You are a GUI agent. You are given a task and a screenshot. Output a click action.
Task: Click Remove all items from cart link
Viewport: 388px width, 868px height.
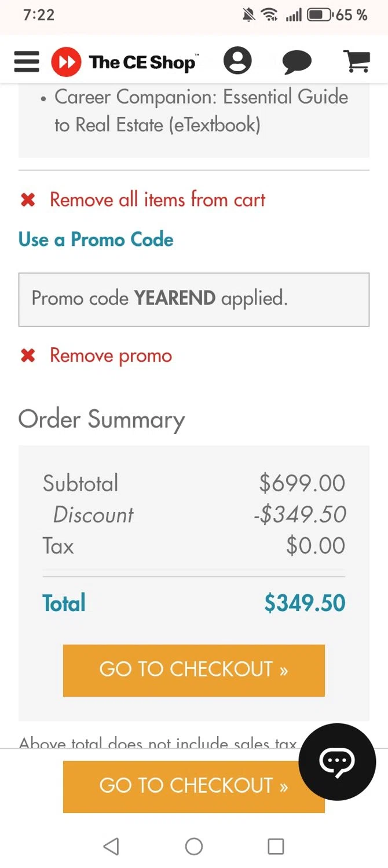point(158,200)
